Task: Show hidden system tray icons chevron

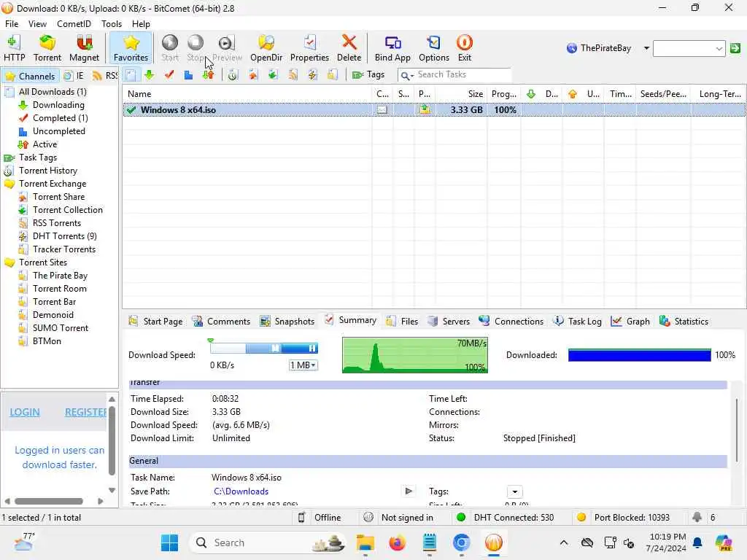Action: [x=564, y=542]
